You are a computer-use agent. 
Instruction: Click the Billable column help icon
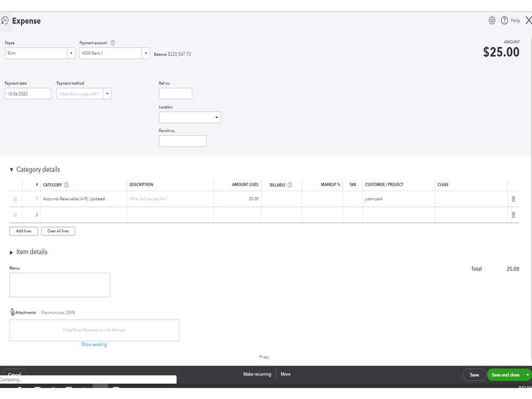tap(290, 185)
